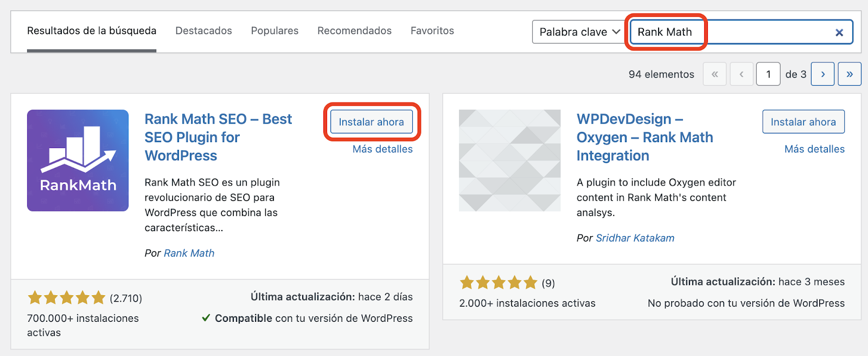The image size is (868, 356).
Task: Jump to last page of results
Action: tap(850, 74)
